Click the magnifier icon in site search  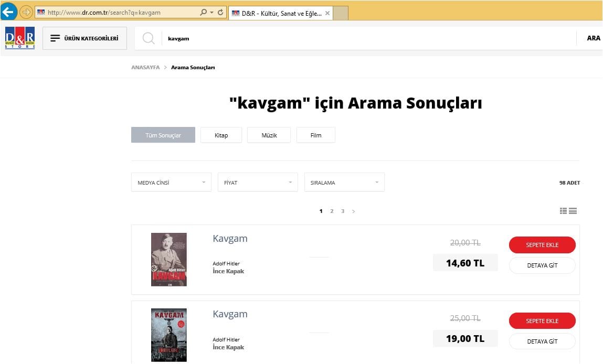149,38
